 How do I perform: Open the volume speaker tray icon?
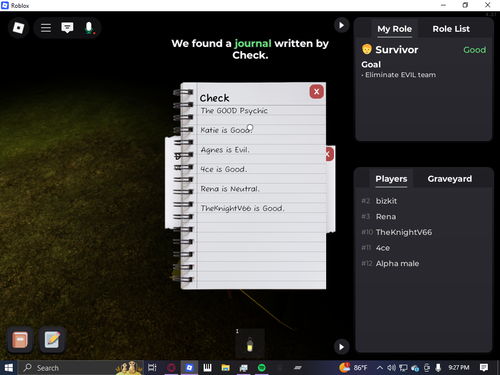[391, 368]
